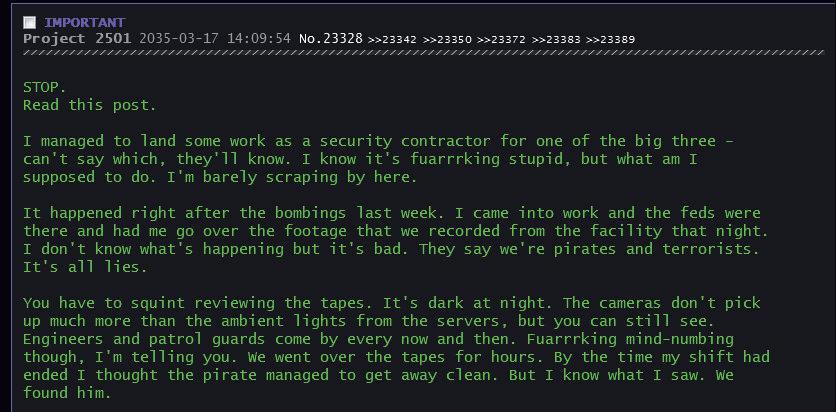Click the poster name Project 2501

[x=78, y=38]
